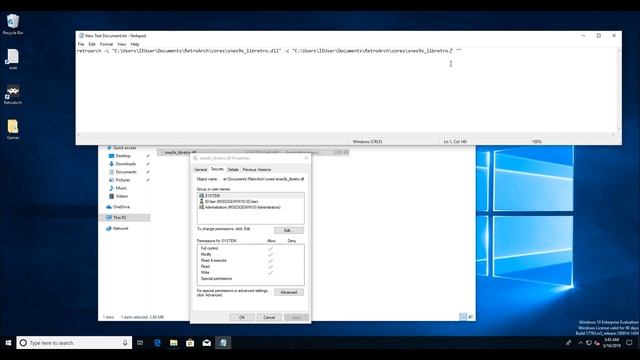Viewport: 640px width, 360px height.
Task: Click the Notepad command text line
Action: (269, 51)
